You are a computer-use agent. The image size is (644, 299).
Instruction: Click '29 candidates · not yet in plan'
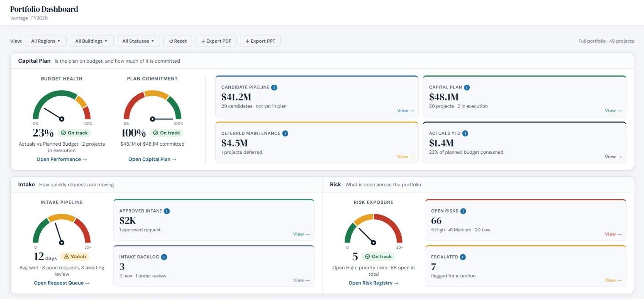254,106
